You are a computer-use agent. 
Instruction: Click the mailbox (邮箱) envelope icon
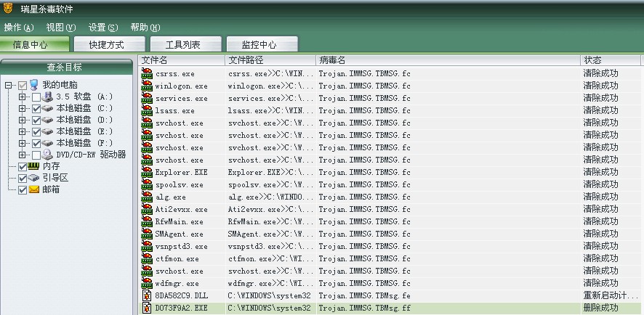click(34, 189)
